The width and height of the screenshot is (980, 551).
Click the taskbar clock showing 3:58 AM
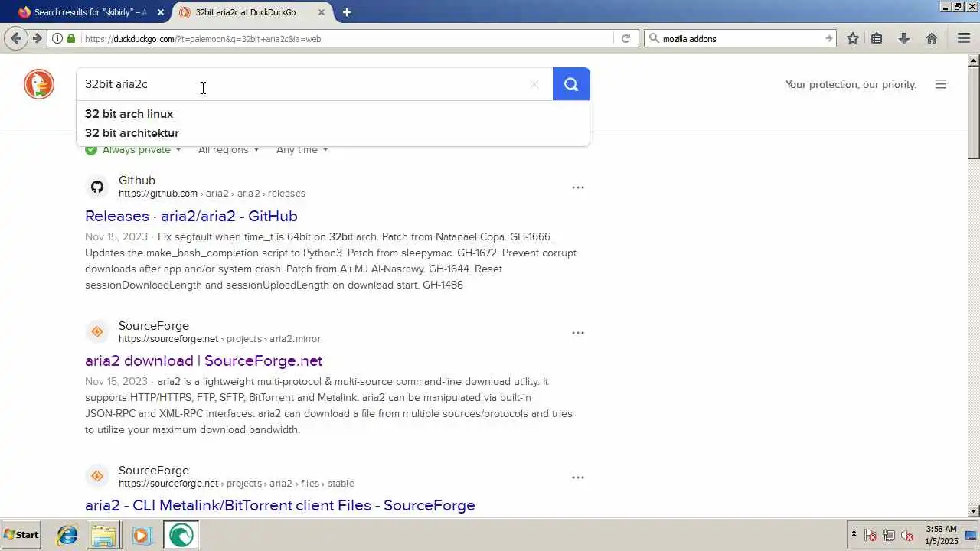coord(941,535)
